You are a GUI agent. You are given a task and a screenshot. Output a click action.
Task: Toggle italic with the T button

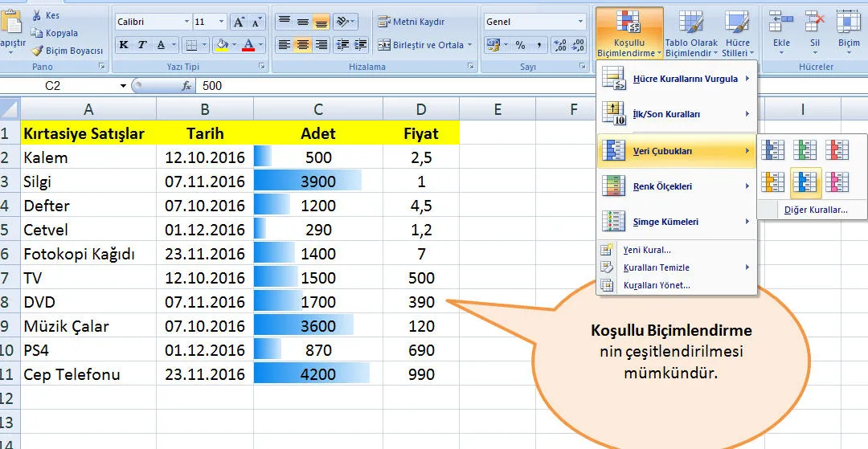point(142,45)
